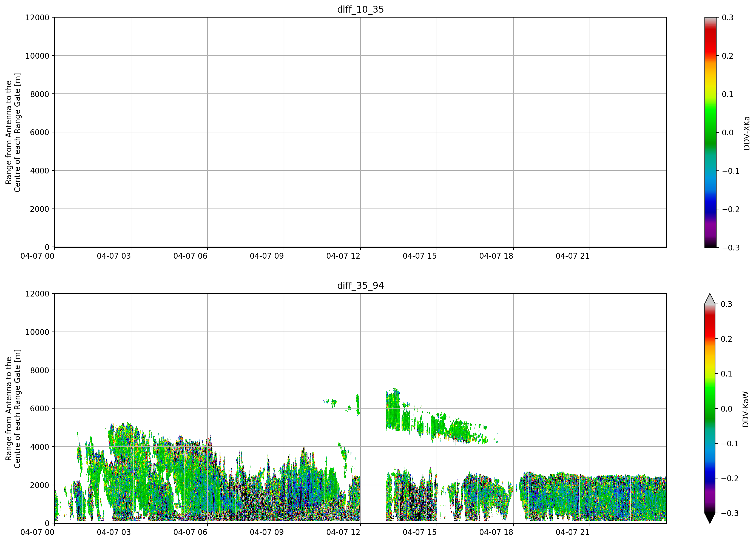Click the DDV-XKa colorbar gradient
This screenshot has height=542, width=756.
point(710,132)
